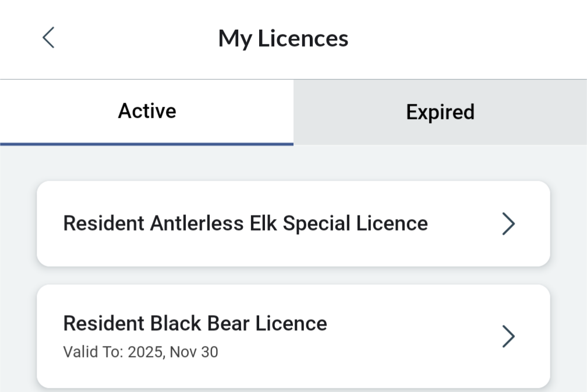Go back using the top-left arrow

click(48, 38)
